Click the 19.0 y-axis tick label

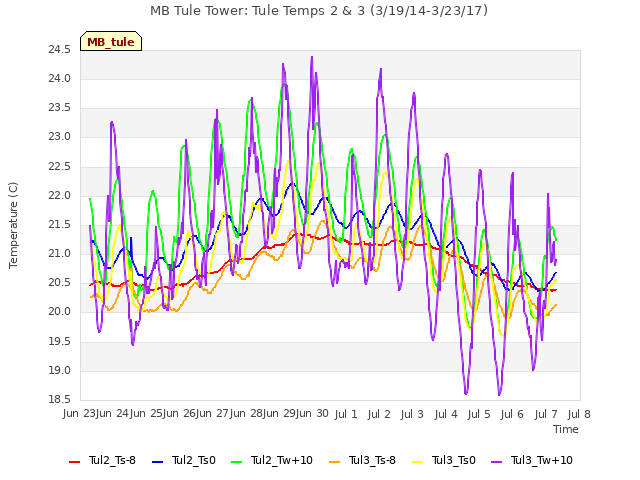60,371
